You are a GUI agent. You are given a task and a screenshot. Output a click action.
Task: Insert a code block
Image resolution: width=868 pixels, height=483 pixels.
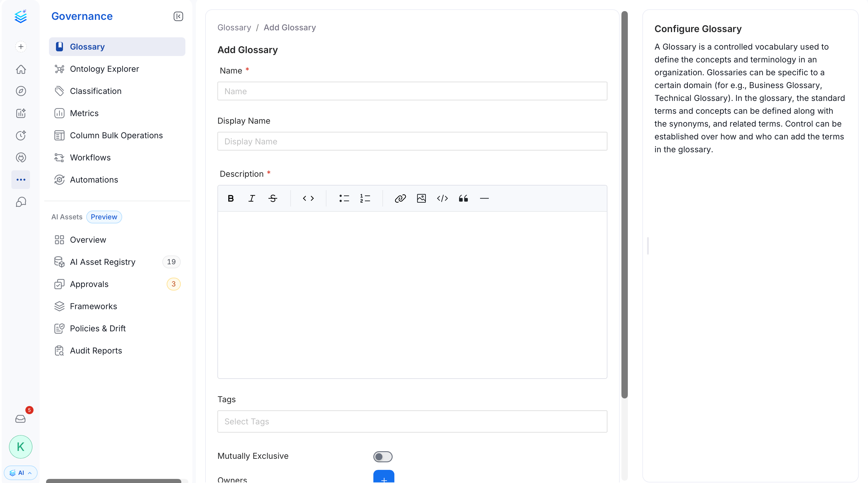pos(442,198)
